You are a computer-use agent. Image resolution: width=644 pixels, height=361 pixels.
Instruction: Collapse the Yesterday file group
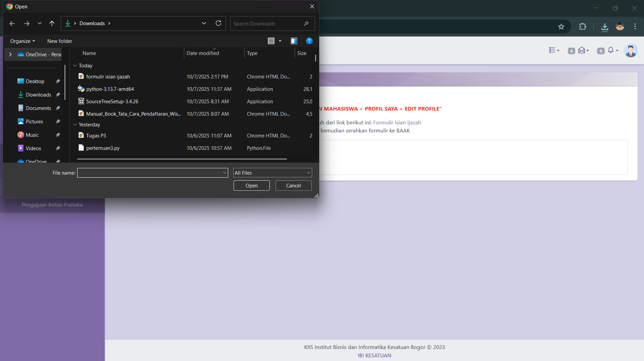(x=75, y=125)
